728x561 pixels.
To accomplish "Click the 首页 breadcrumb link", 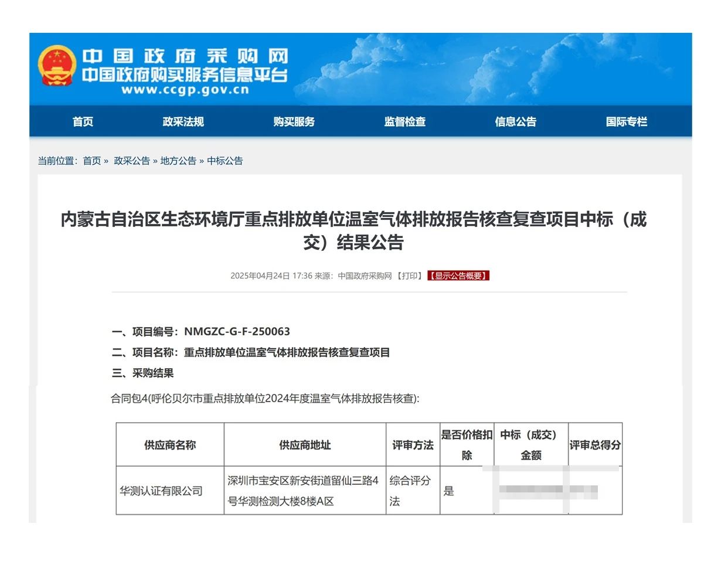I will click(91, 161).
